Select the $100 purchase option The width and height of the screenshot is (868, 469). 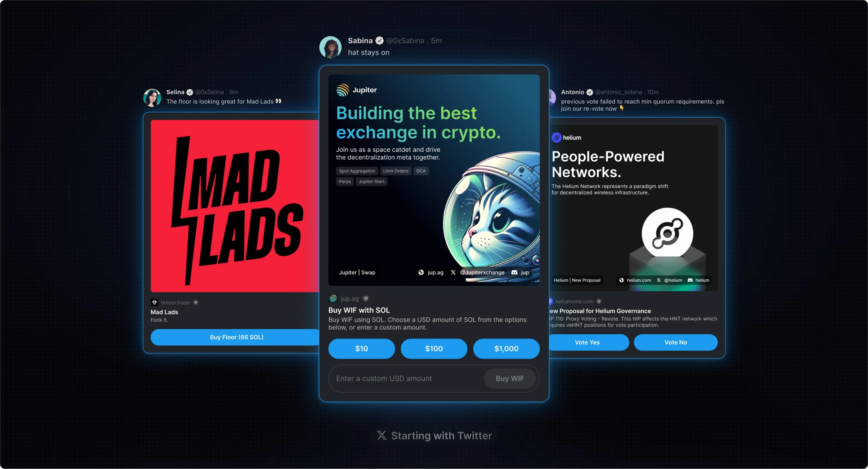434,348
